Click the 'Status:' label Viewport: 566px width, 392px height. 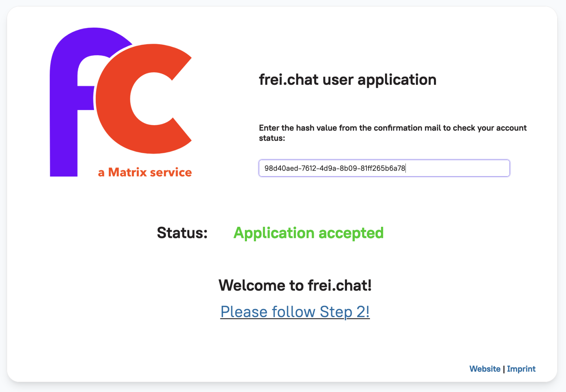(x=182, y=233)
